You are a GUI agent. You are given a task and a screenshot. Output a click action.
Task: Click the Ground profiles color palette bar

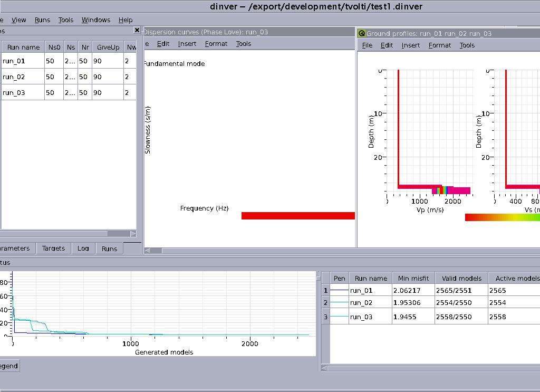click(x=502, y=217)
